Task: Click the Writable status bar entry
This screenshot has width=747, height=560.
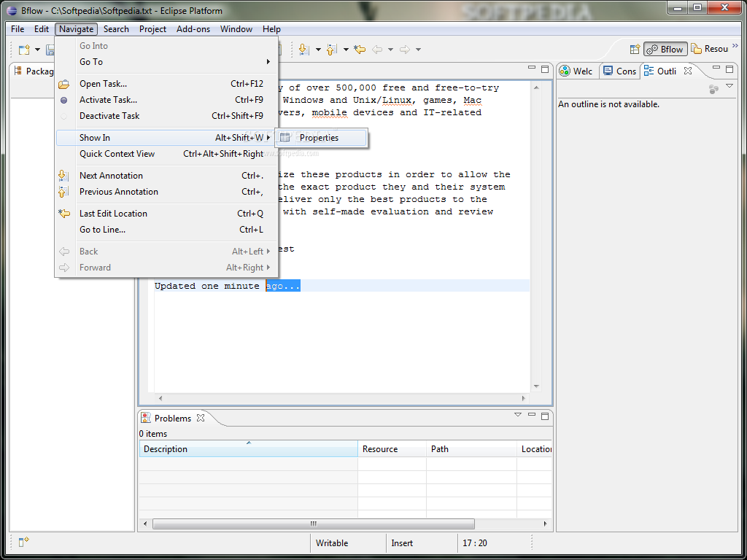Action: (x=332, y=542)
